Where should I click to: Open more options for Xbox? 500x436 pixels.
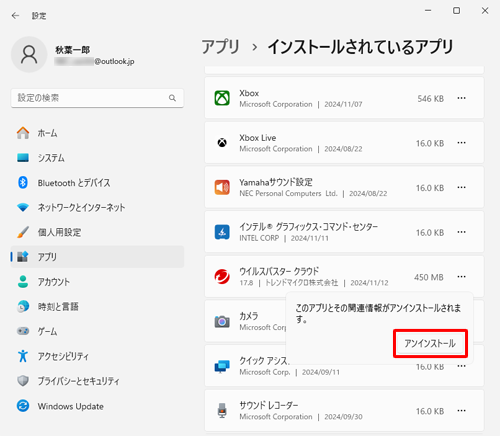462,98
